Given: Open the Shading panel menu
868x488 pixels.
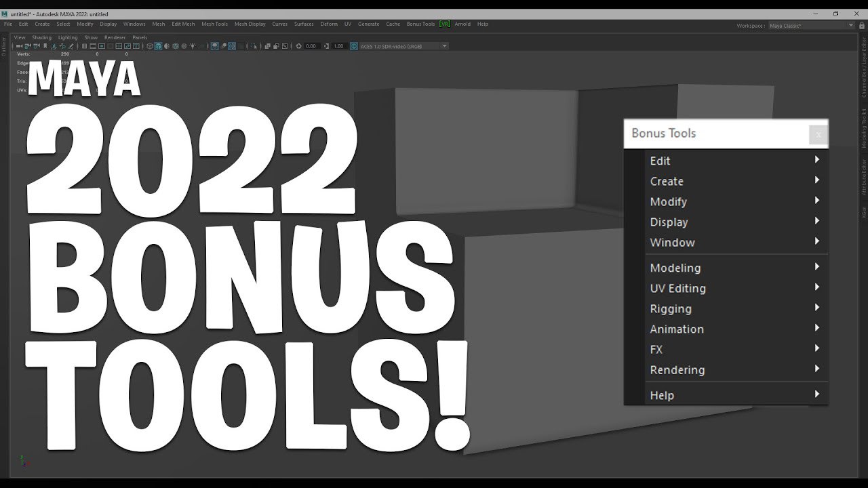Looking at the screenshot, I should (x=41, y=37).
